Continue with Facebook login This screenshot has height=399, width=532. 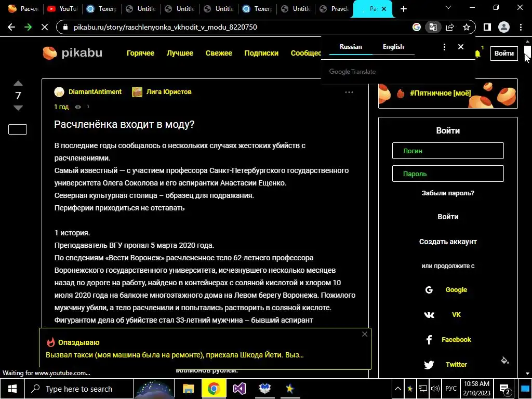point(456,339)
